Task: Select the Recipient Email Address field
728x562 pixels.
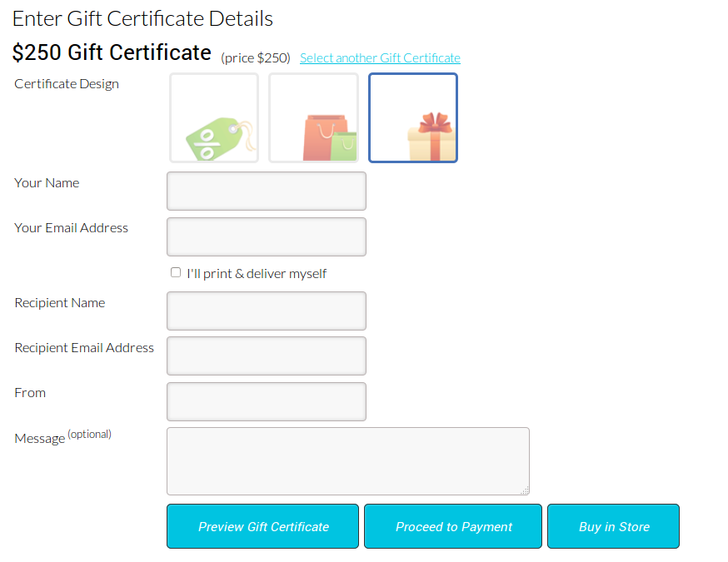Action: point(267,356)
